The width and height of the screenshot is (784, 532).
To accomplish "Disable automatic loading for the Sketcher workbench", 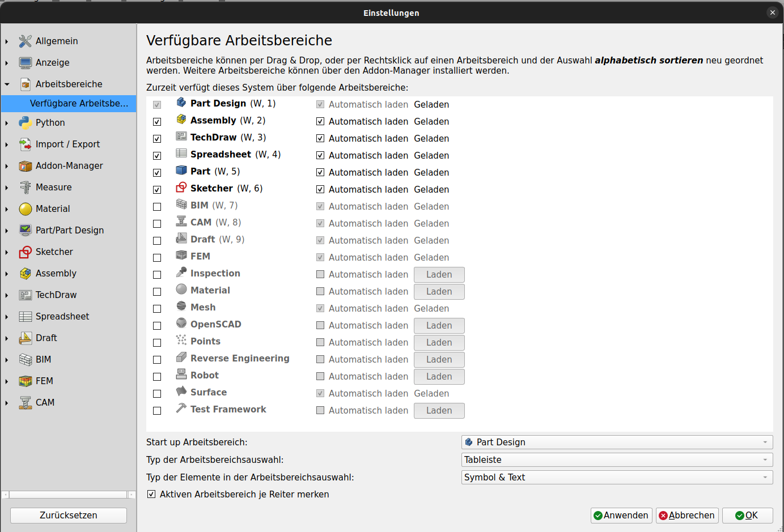I will [320, 189].
